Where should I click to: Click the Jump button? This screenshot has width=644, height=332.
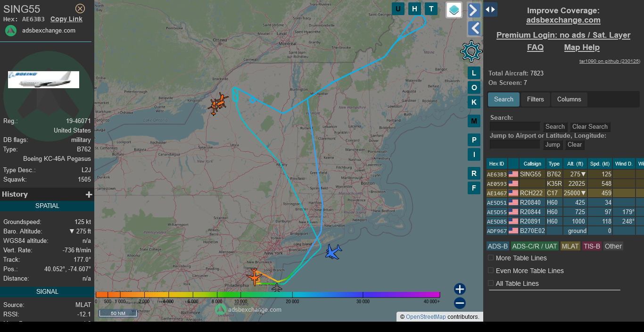[x=553, y=145]
